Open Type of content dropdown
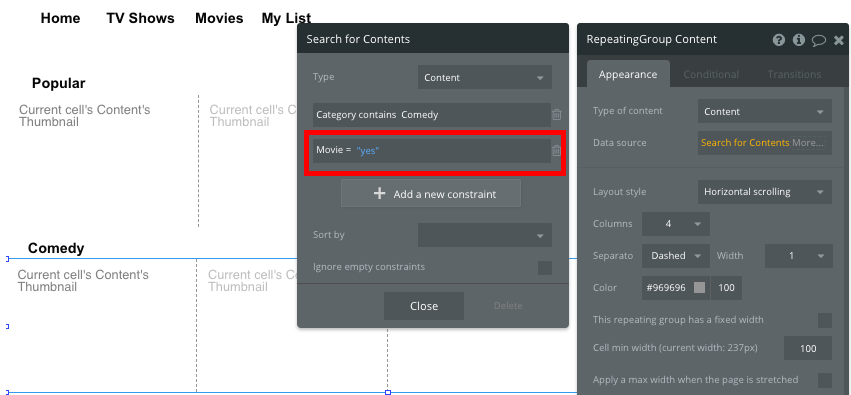Screen dimensions: 851x395 point(765,112)
